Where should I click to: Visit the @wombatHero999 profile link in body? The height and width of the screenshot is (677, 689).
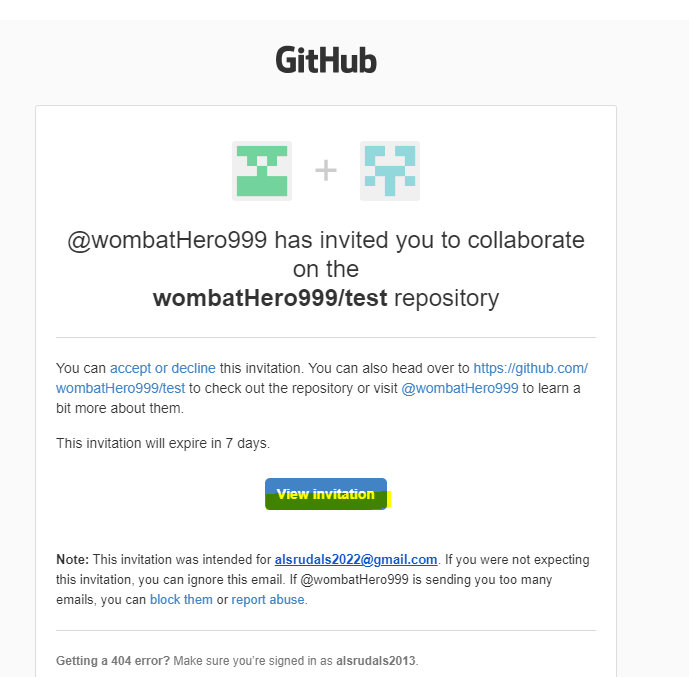[x=460, y=388]
